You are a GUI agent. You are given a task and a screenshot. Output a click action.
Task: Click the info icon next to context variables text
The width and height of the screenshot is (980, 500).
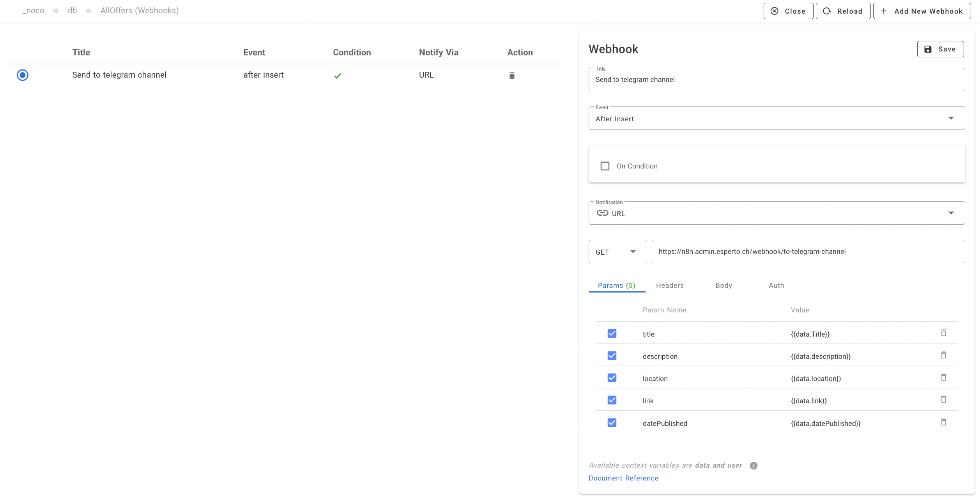click(x=753, y=465)
